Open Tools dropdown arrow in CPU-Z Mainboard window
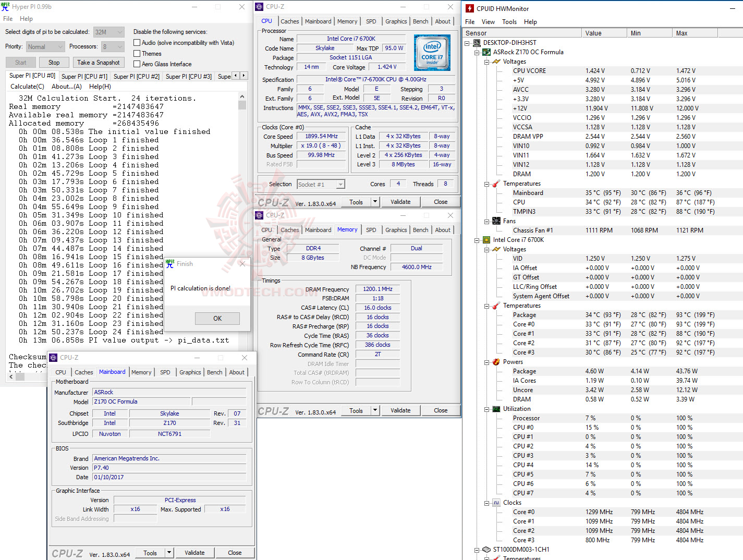This screenshot has width=743, height=560. [168, 553]
